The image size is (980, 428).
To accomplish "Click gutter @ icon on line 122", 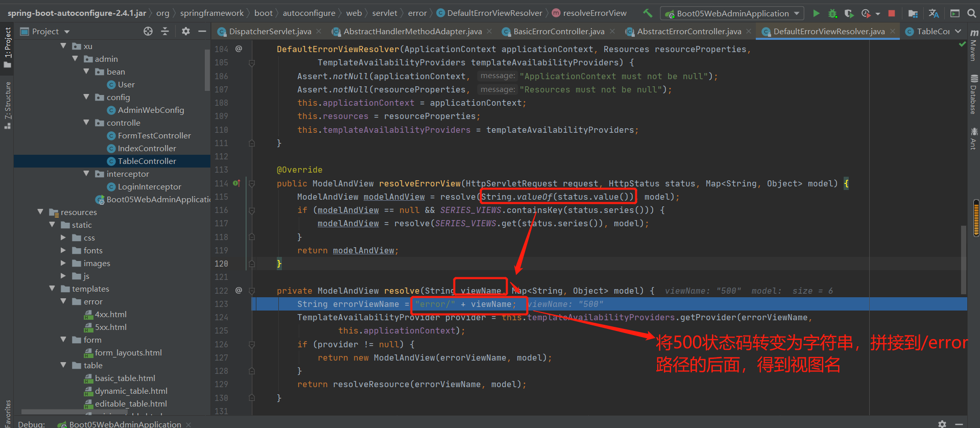I will point(238,290).
